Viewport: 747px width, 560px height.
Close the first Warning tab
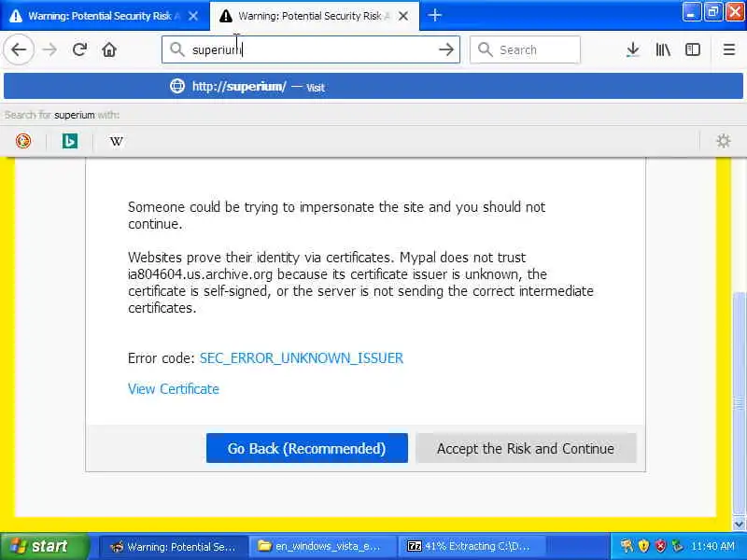tap(193, 16)
